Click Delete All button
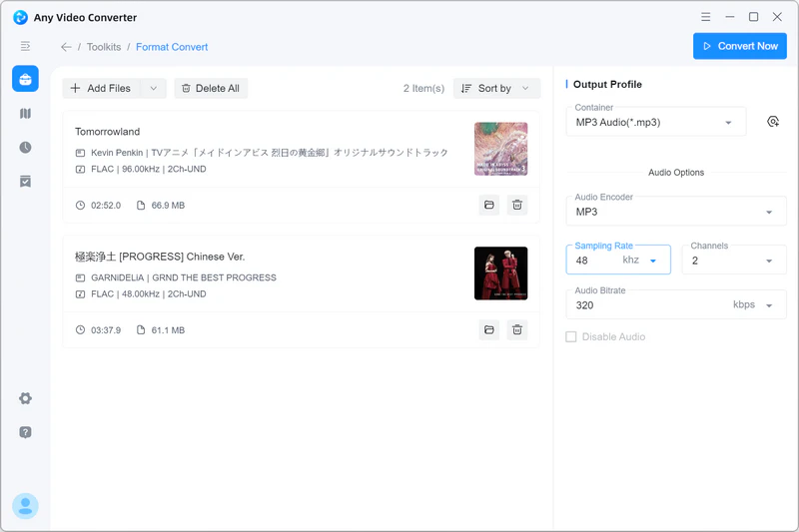This screenshot has height=532, width=799. pos(211,88)
